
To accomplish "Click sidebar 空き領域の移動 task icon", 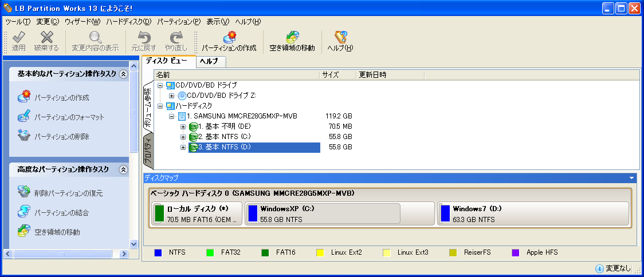I will 24,231.
